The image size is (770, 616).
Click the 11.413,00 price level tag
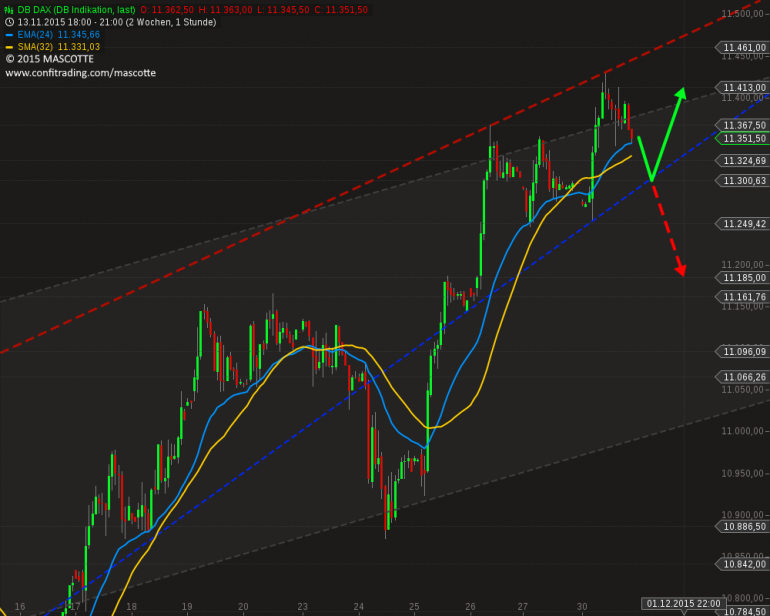tap(742, 87)
